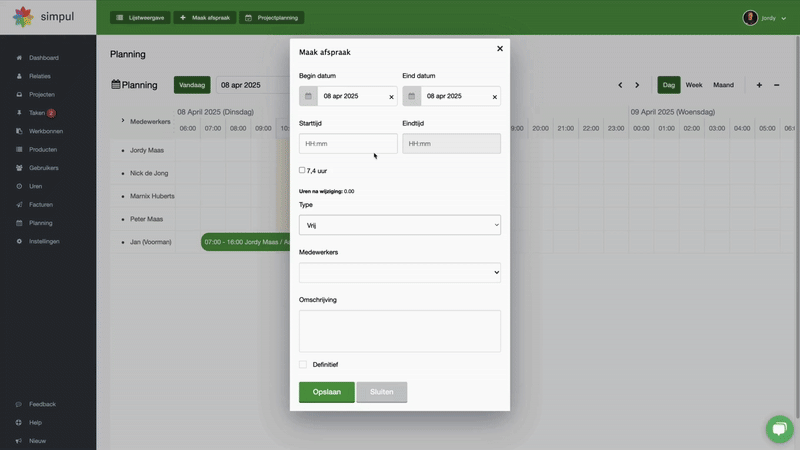This screenshot has width=800, height=450.
Task: Toggle the Definitief checkbox
Action: pos(303,364)
